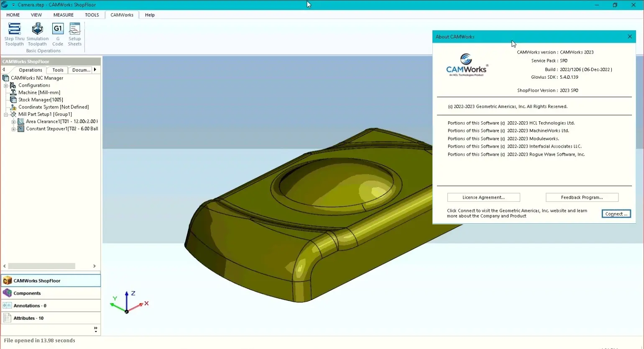Screen dimensions: 644x349
Task: Switch to the Operations panel tab
Action: pos(30,70)
